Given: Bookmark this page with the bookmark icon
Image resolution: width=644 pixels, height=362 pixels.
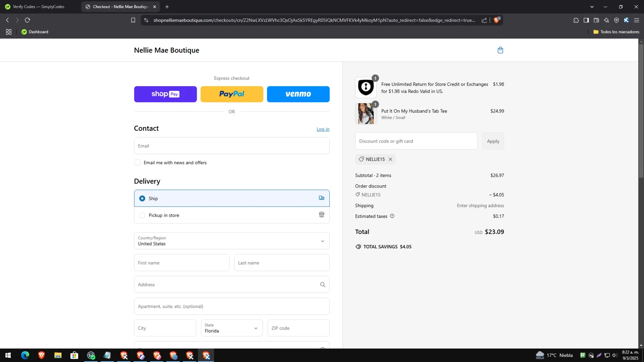Looking at the screenshot, I should [133, 20].
